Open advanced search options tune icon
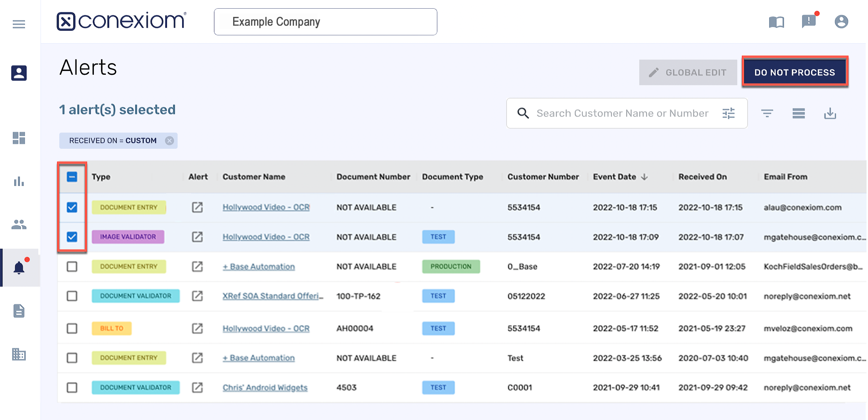Screen dimensions: 868x420 tap(728, 113)
